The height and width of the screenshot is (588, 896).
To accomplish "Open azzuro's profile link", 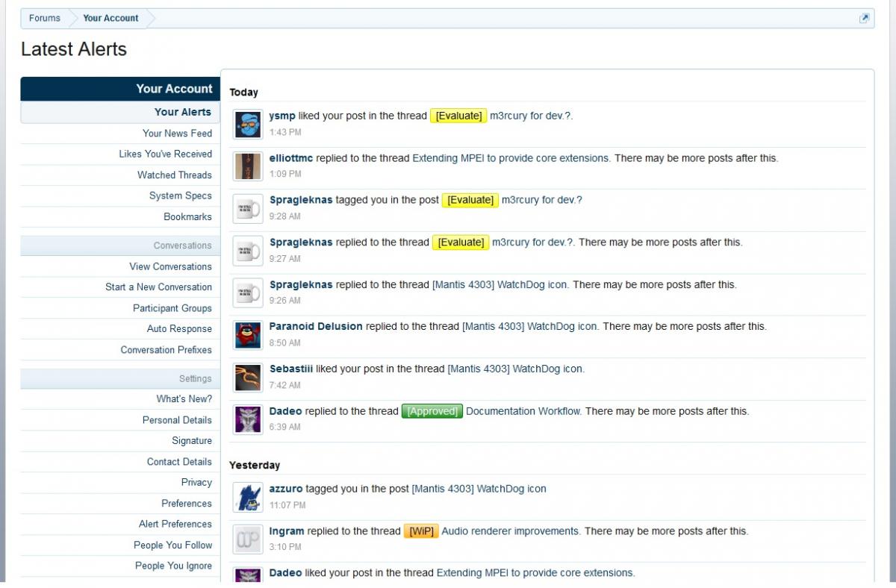I will (x=286, y=490).
